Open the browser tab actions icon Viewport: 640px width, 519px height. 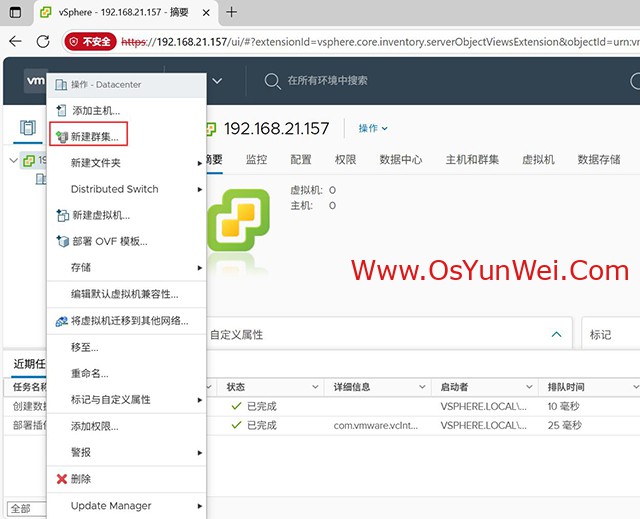click(15, 12)
